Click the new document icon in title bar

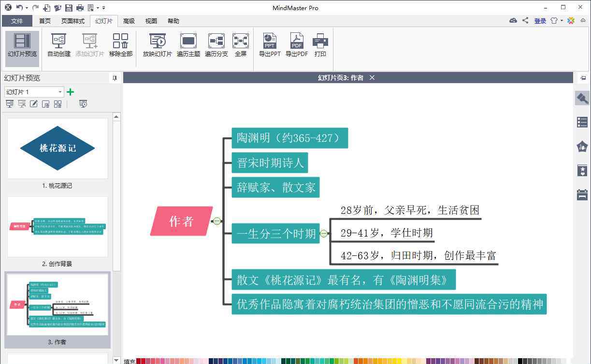click(47, 8)
